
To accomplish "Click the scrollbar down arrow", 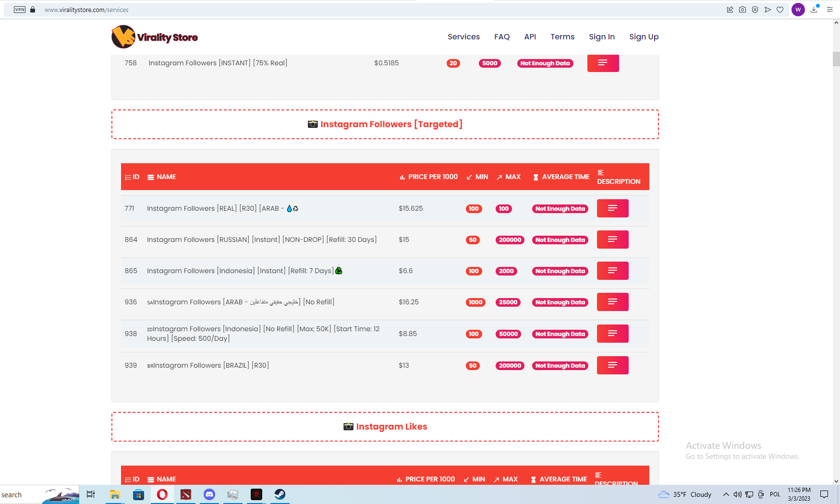I will pyautogui.click(x=836, y=481).
